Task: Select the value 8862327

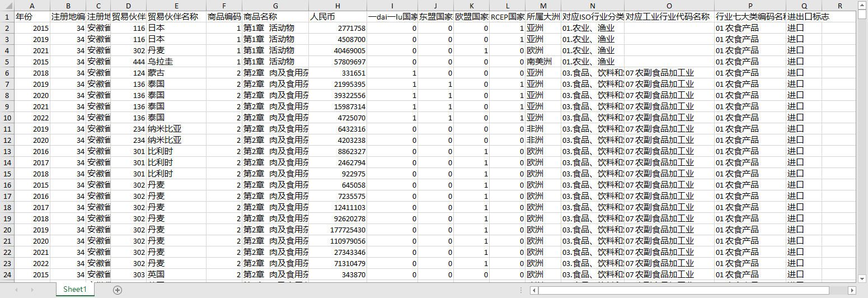Action: [337, 151]
